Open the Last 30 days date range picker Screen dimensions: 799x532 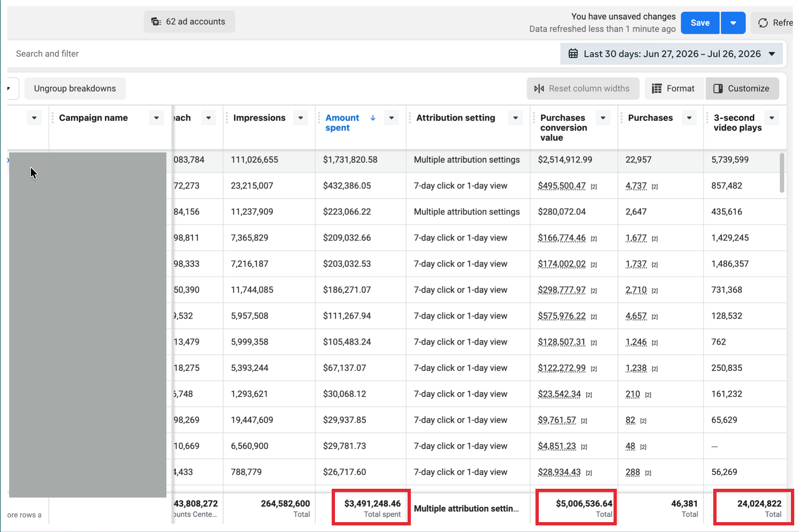tap(671, 54)
